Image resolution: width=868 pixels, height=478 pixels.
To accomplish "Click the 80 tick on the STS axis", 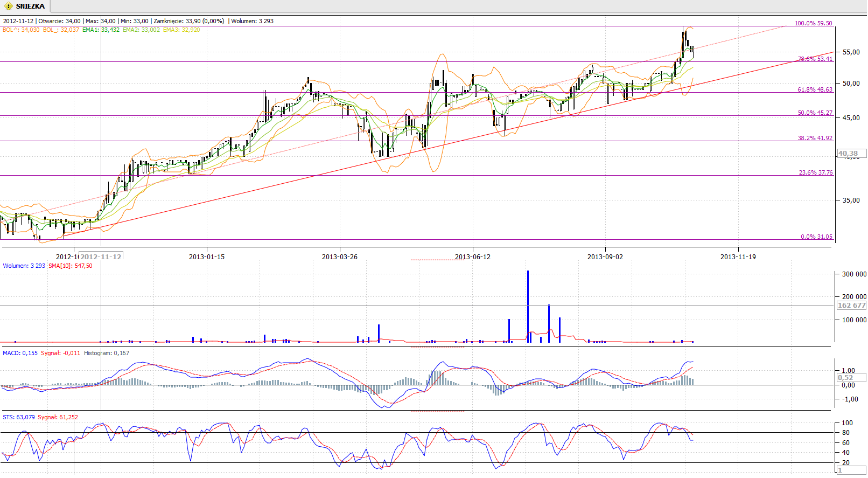I will (846, 432).
